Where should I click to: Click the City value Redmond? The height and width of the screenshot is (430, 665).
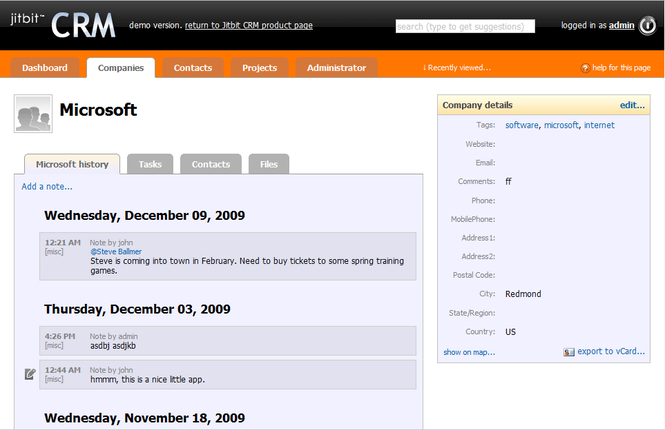tap(523, 294)
